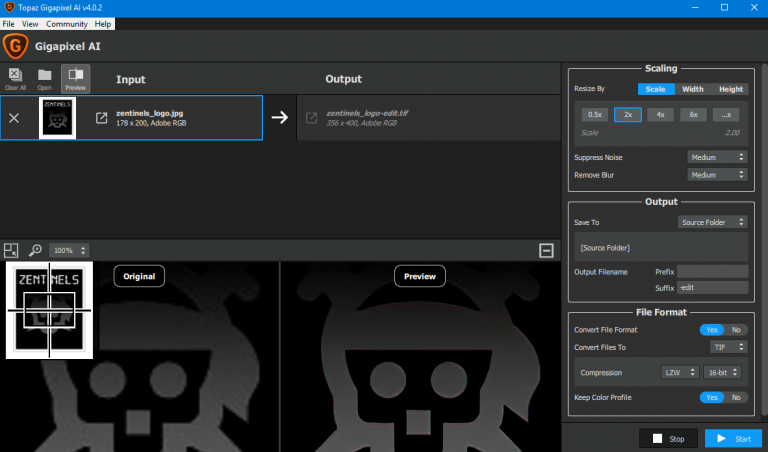Click the zentinels_logo.jpg file name
768x452 pixels.
click(149, 113)
